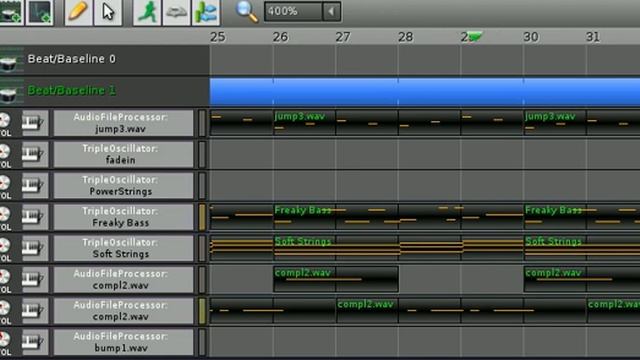
Task: Select the Beat/Baseline 0 track label
Action: tap(71, 59)
